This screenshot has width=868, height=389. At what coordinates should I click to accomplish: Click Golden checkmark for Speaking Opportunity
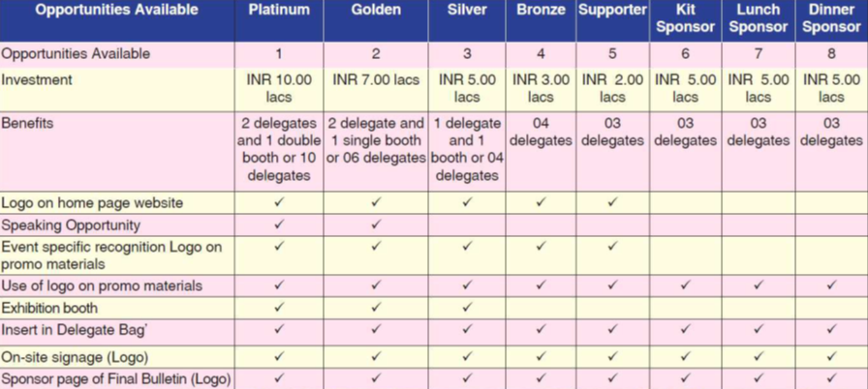click(x=376, y=224)
